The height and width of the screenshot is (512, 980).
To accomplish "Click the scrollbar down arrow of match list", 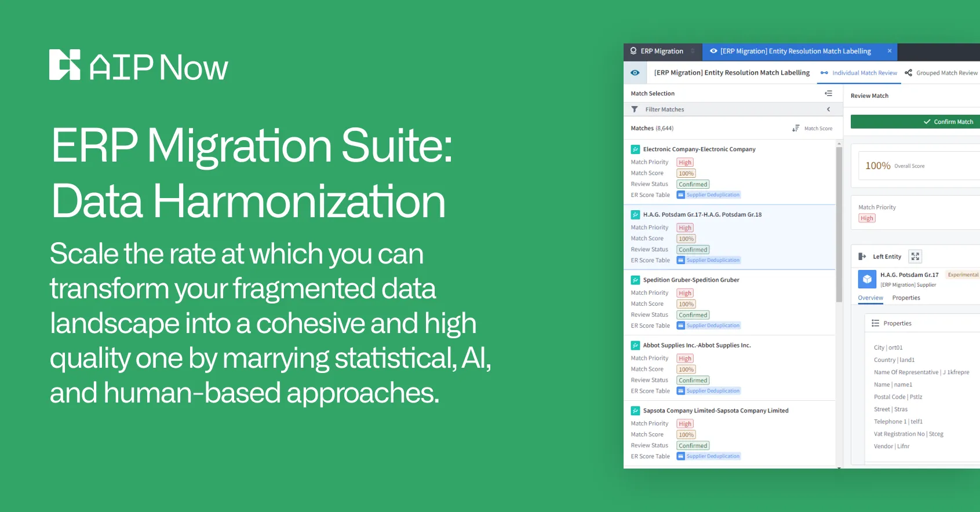I will click(x=839, y=467).
